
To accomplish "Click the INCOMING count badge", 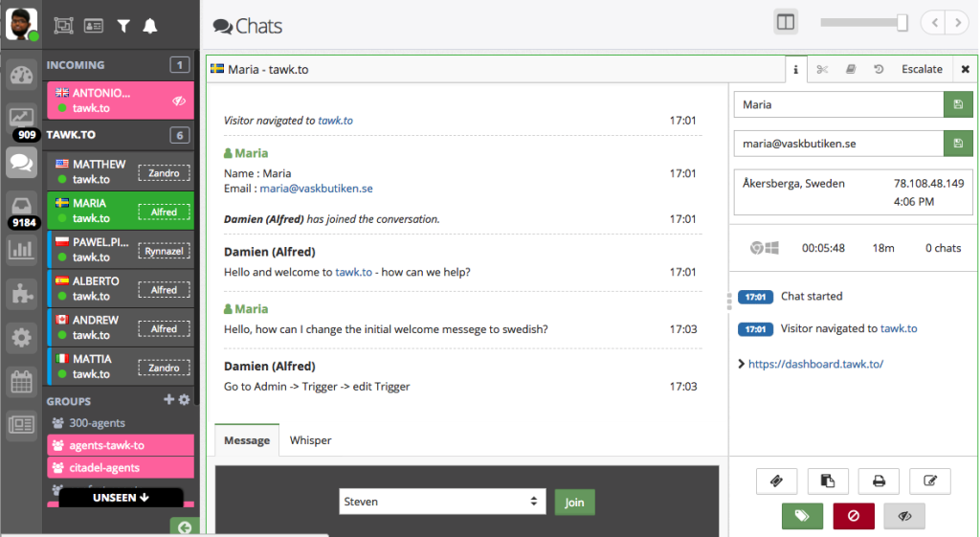I will [x=180, y=65].
